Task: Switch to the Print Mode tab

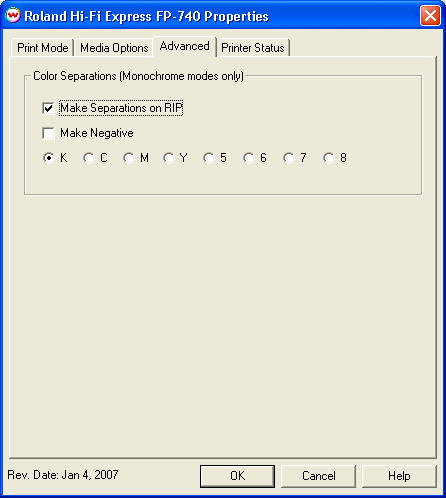Action: click(42, 48)
